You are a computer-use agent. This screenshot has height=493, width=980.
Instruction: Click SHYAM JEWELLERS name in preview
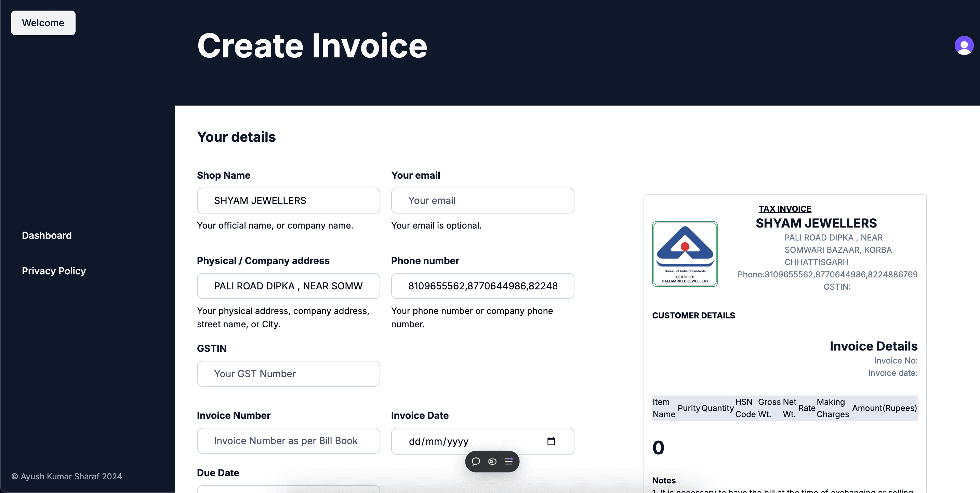point(816,223)
